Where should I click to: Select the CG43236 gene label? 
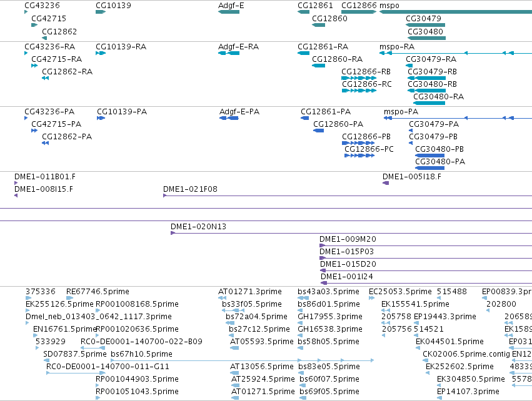click(x=42, y=6)
